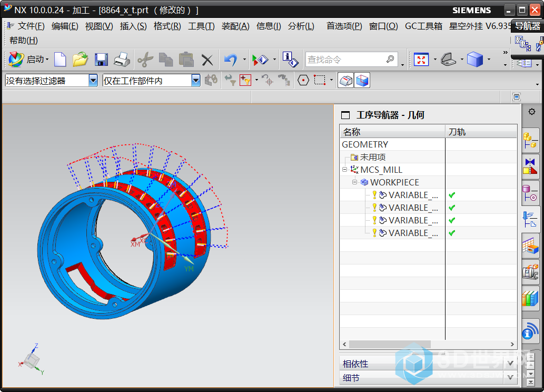The height and width of the screenshot is (392, 544).
Task: Click the shaded rendering style cube icon
Action: [x=475, y=60]
